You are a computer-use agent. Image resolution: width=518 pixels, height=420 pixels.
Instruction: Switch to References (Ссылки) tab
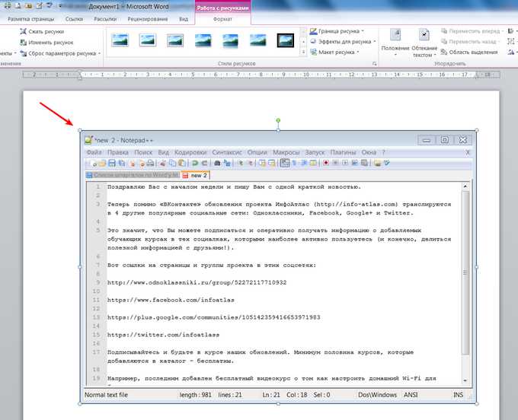pyautogui.click(x=74, y=19)
